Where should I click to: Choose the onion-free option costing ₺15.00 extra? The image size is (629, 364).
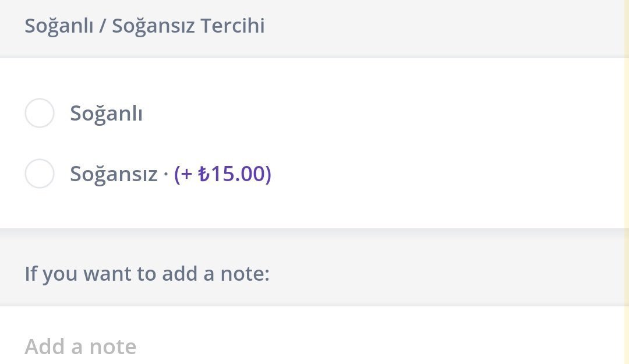40,174
